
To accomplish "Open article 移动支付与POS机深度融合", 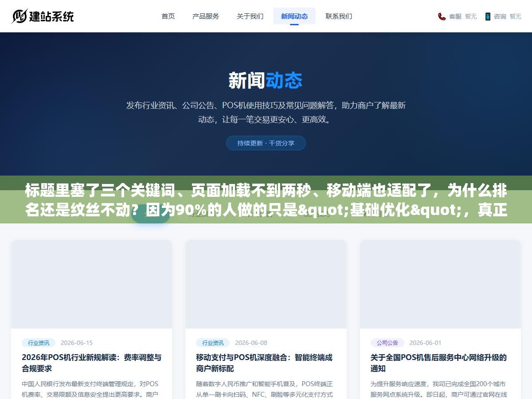I will (x=264, y=363).
